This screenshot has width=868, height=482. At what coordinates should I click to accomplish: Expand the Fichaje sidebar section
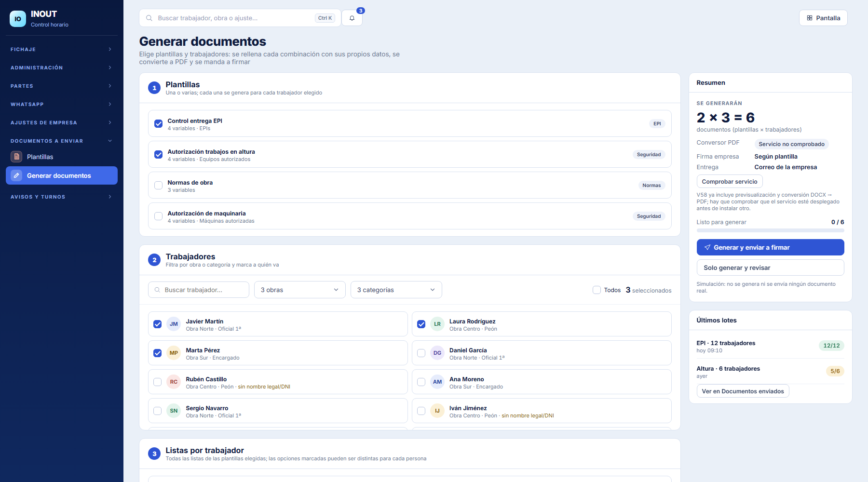tap(62, 49)
